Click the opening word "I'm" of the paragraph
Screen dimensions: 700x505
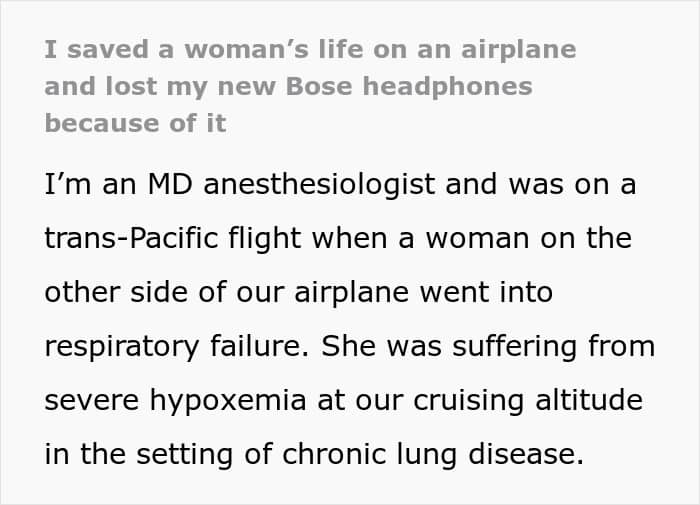tap(66, 186)
